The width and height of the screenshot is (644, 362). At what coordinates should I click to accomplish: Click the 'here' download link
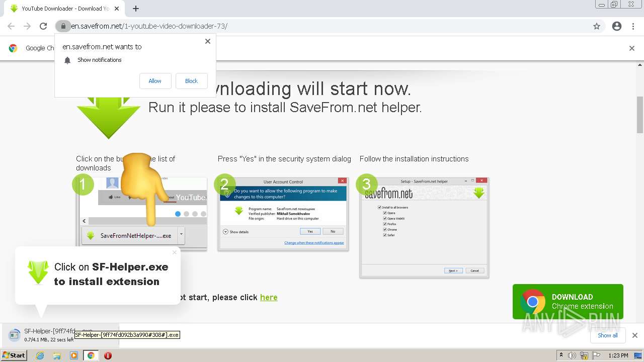coord(269,297)
